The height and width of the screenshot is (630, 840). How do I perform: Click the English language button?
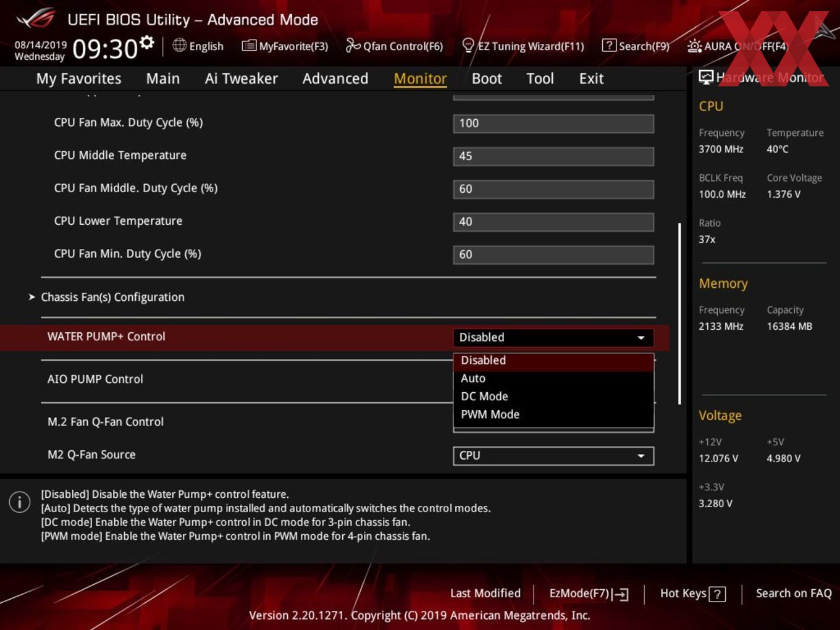[198, 46]
